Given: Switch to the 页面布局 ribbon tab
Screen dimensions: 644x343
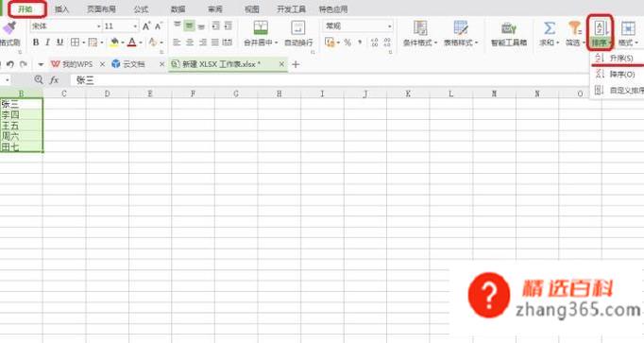Looking at the screenshot, I should [101, 9].
